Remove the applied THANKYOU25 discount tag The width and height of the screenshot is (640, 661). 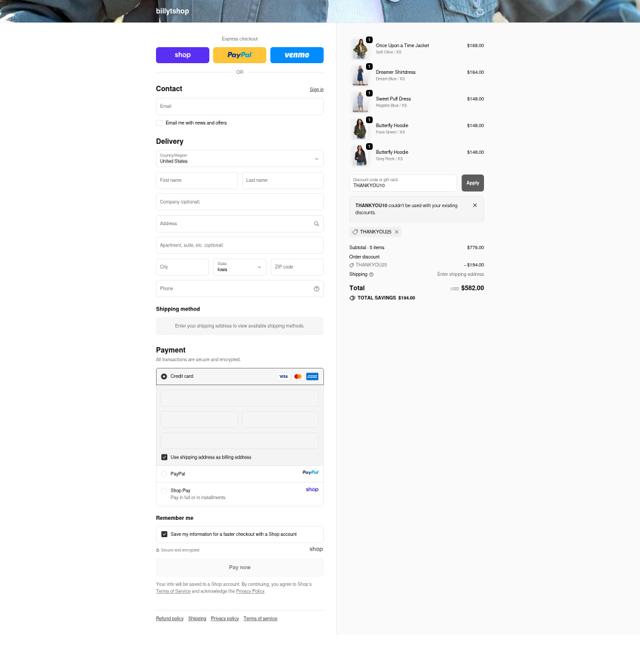396,232
